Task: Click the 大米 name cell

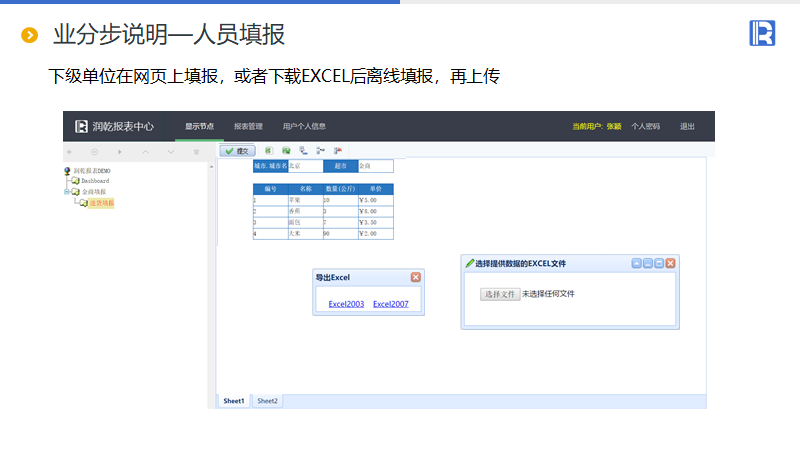Action: [306, 234]
